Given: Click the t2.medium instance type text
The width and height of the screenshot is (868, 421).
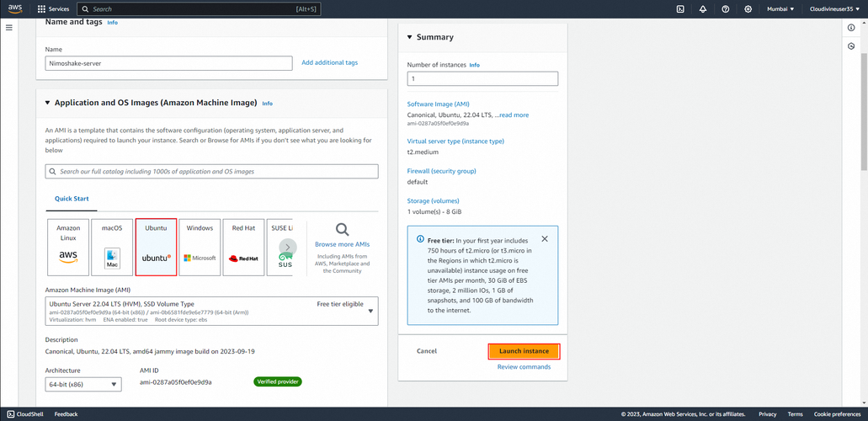Looking at the screenshot, I should pos(421,152).
